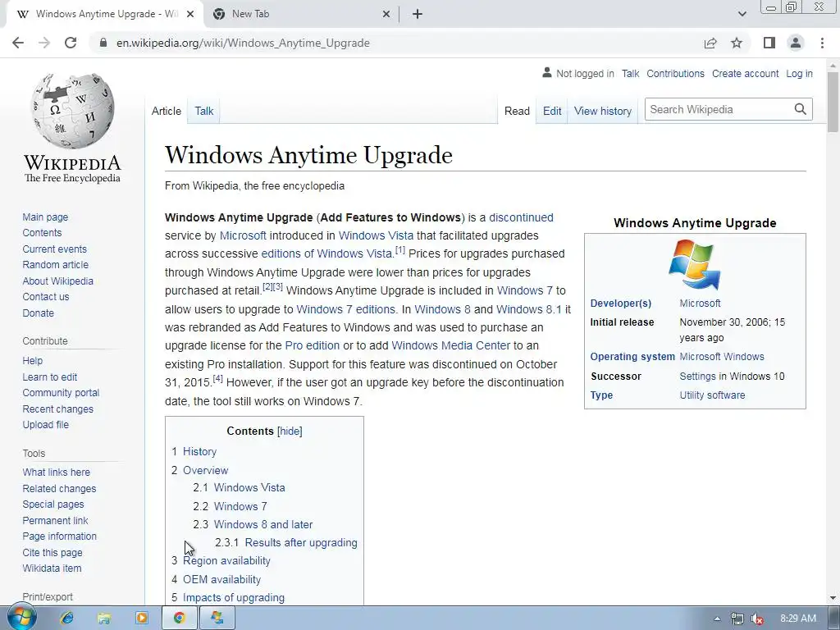Open the discontinued link in intro
The width and height of the screenshot is (840, 630).
click(521, 217)
